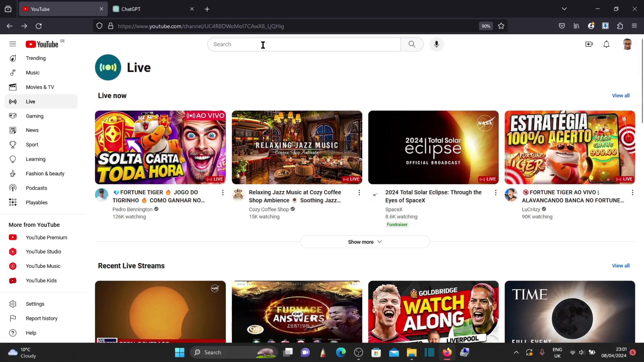Click the YouTube logo

(42, 44)
